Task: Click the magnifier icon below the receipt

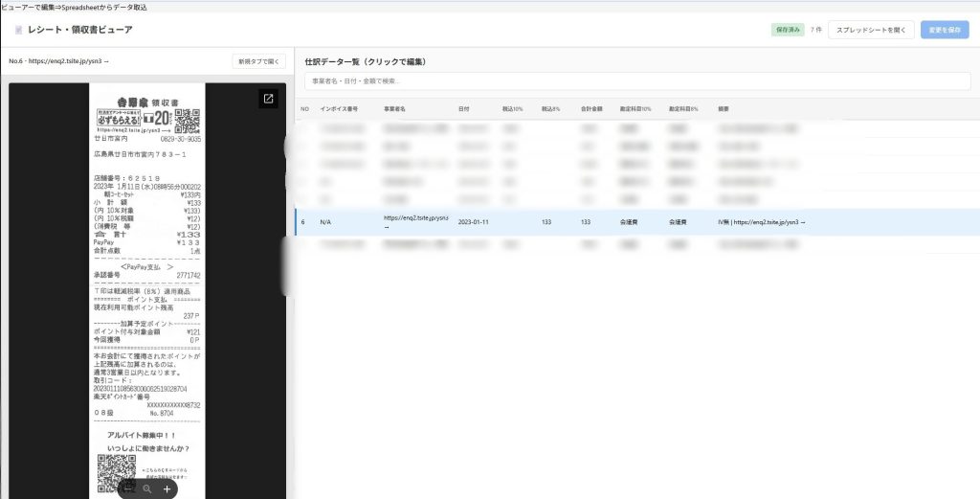Action: pyautogui.click(x=147, y=488)
